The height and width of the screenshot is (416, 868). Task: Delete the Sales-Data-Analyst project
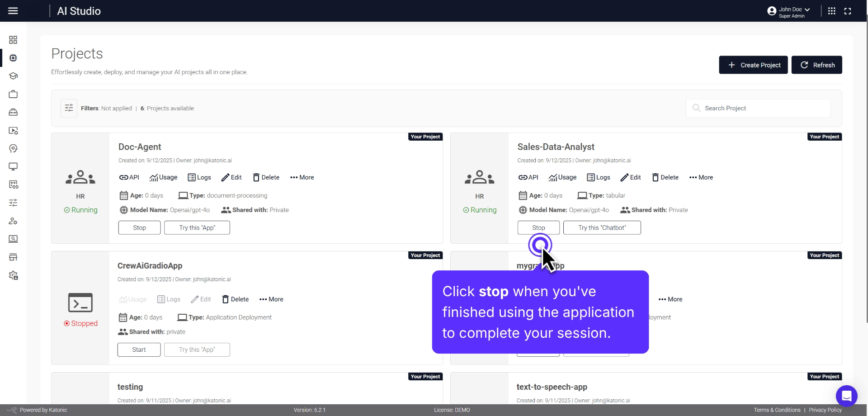tap(665, 177)
